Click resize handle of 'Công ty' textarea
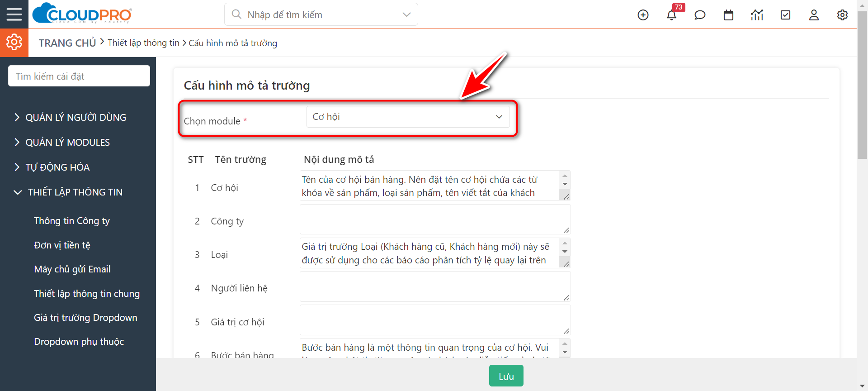This screenshot has width=868, height=391. [566, 230]
